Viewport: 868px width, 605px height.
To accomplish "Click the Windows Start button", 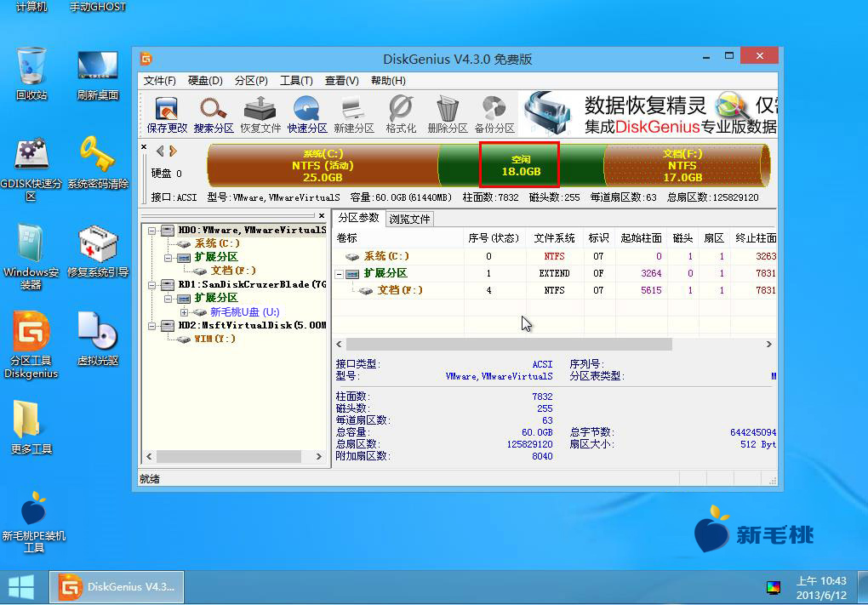I will click(21, 587).
